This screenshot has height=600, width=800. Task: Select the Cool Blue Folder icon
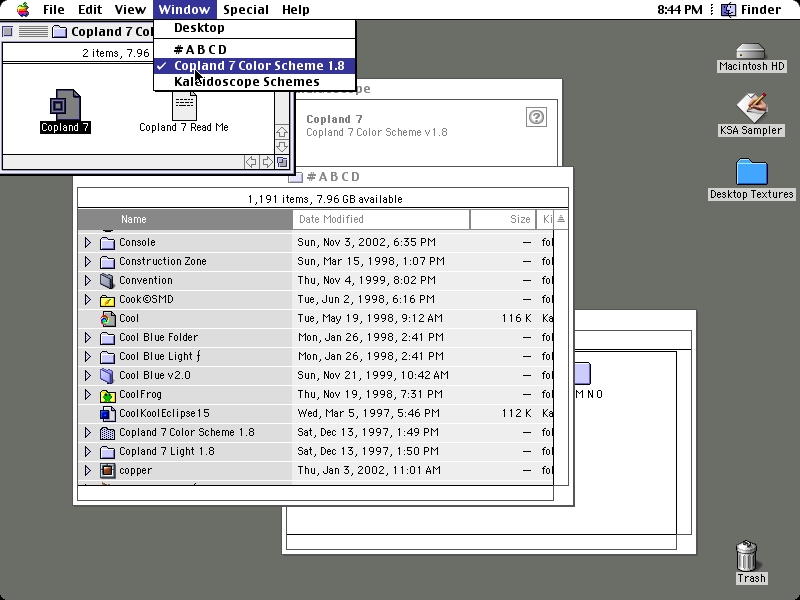click(107, 337)
